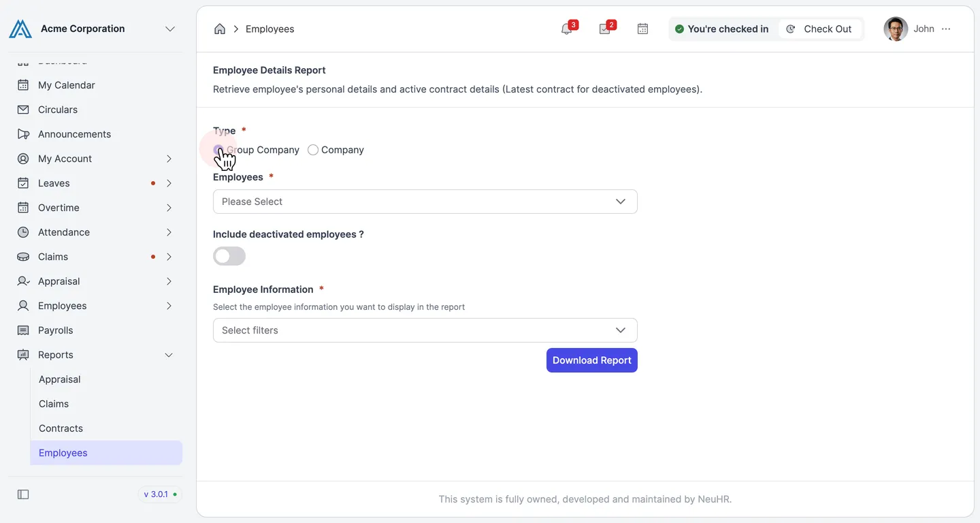Open the Employees Please Select dropdown
This screenshot has width=980, height=523.
point(425,202)
